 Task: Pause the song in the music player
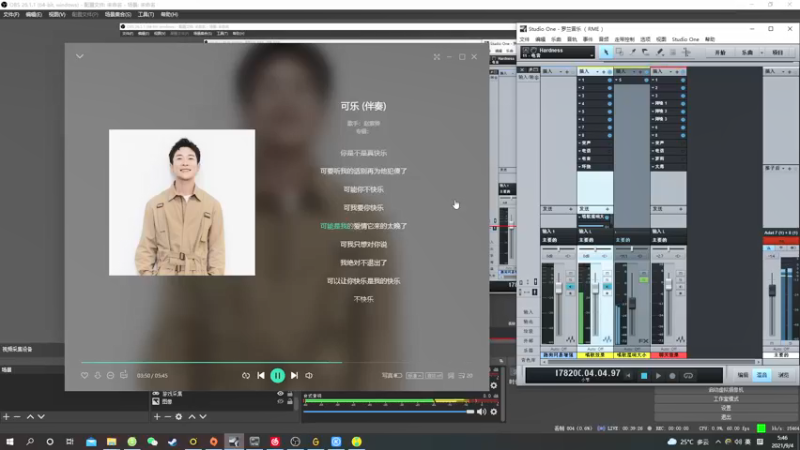click(x=278, y=376)
